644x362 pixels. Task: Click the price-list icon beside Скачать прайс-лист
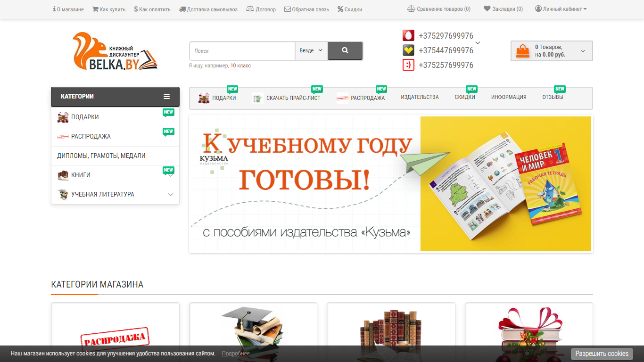tap(257, 99)
